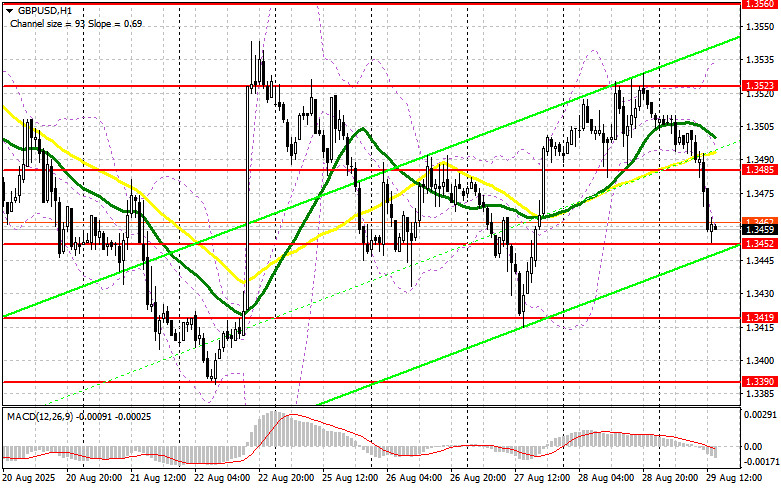
Task: Click the 1.3550 price scale value
Action: tap(761, 26)
